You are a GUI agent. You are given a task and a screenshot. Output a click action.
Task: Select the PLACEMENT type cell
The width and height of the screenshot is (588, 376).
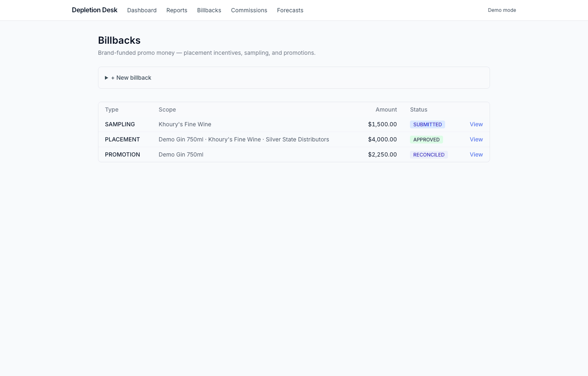pos(122,139)
